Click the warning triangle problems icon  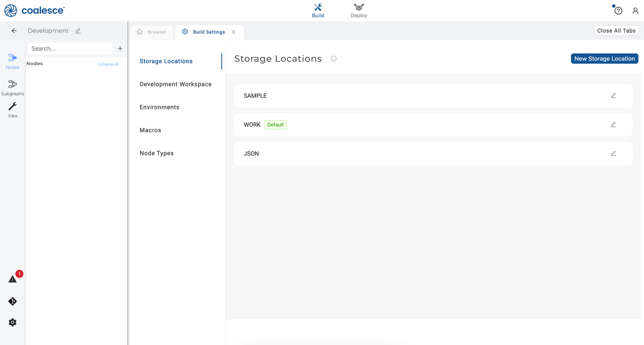point(13,279)
